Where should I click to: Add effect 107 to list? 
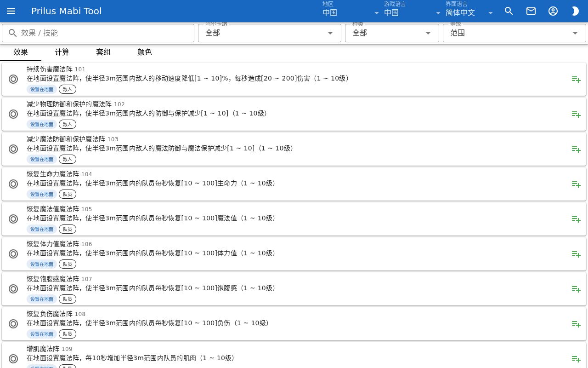click(576, 289)
